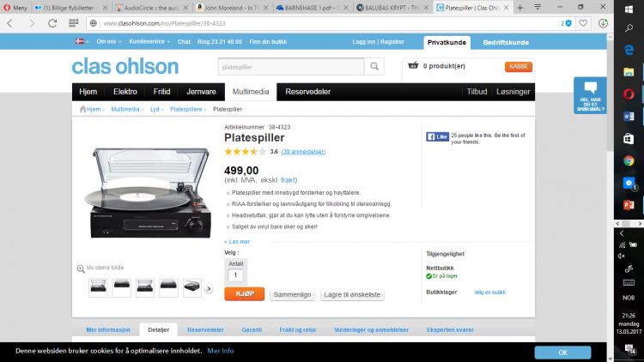
Task: Show next product thumbnails with arrow
Action: [x=209, y=288]
